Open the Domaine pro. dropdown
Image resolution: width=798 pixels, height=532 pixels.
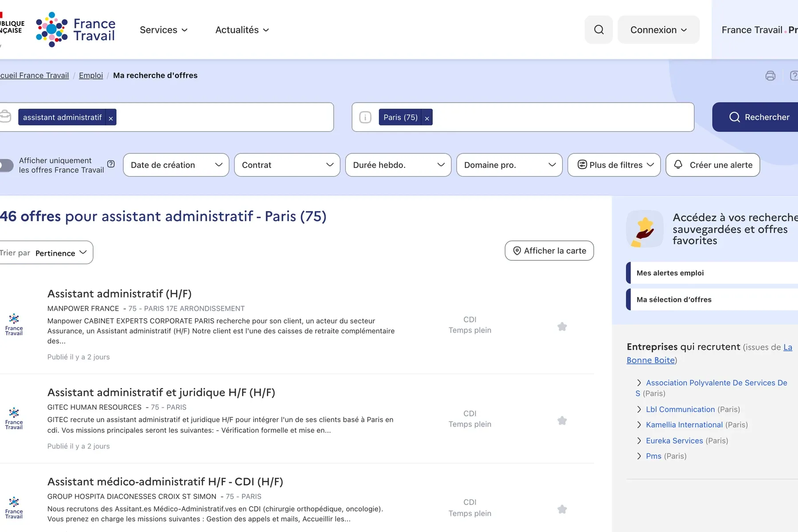click(x=509, y=165)
